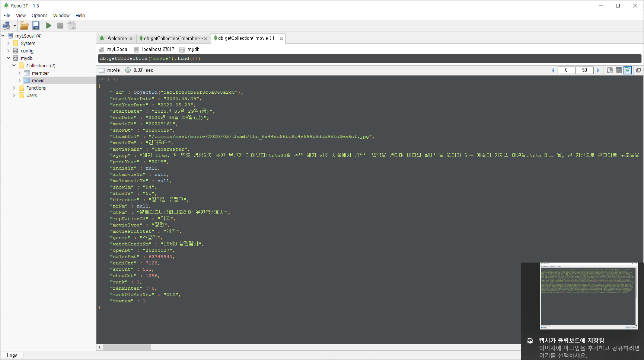Click the limit value field showing 50
644x360 pixels.
point(584,70)
